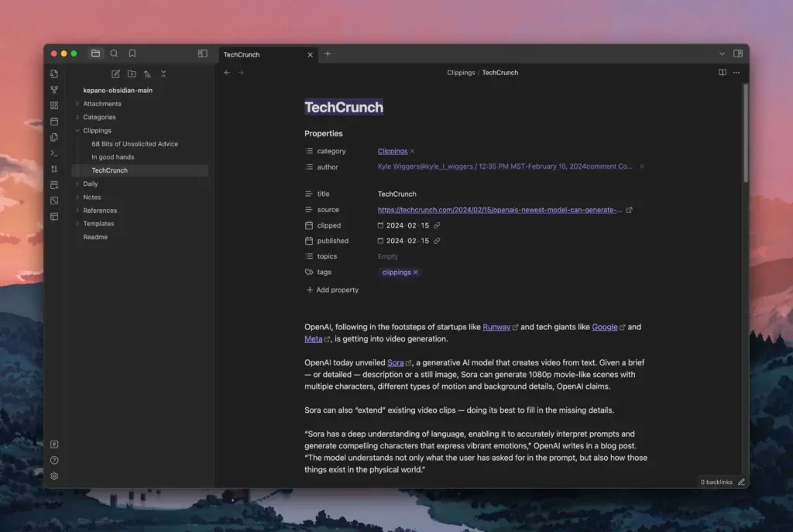
Task: Edit the title property value
Action: coord(397,194)
